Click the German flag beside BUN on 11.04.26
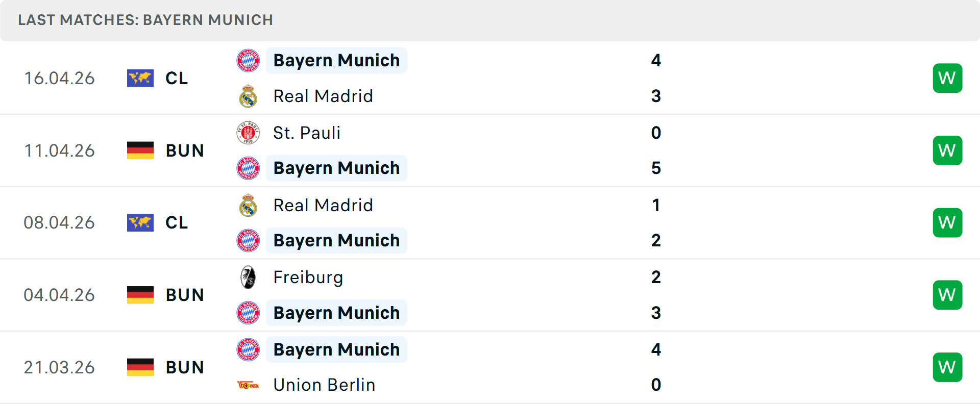980x404 pixels. coord(140,150)
